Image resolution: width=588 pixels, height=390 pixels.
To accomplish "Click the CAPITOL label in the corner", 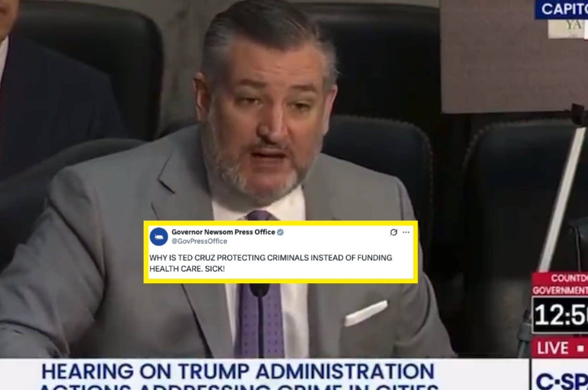I will pos(562,9).
